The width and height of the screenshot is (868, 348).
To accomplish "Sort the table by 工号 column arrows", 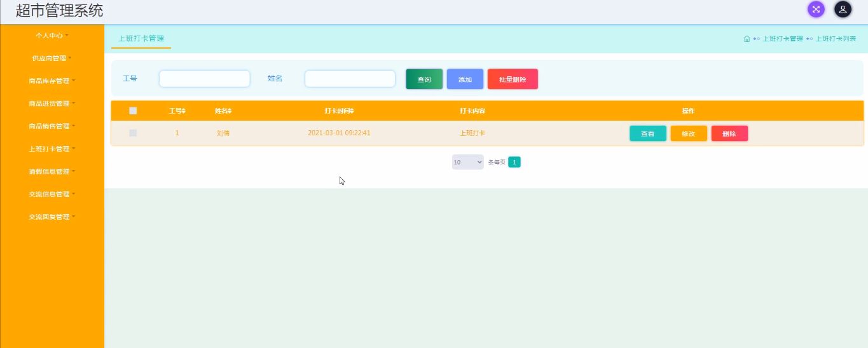I will (x=183, y=111).
